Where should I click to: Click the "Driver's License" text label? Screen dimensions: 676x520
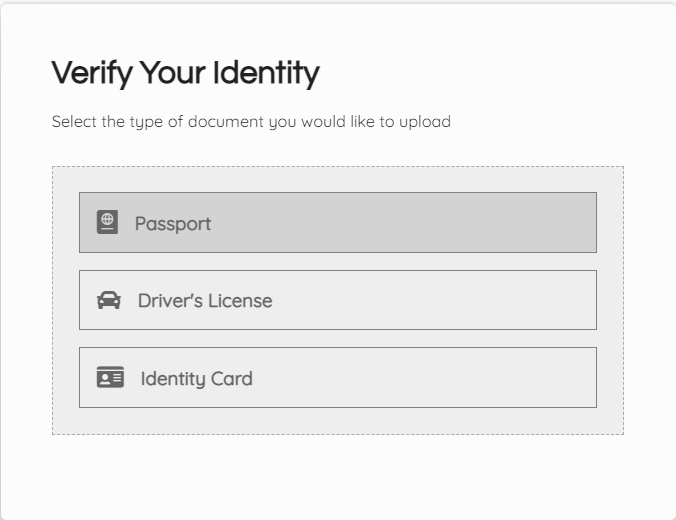205,301
